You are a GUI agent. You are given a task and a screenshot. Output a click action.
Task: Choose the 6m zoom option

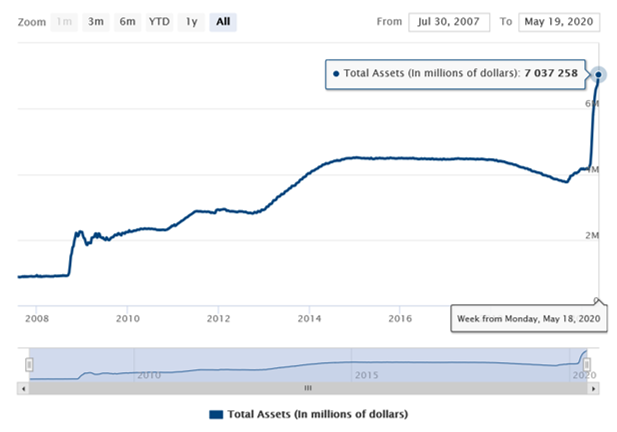[x=127, y=22]
